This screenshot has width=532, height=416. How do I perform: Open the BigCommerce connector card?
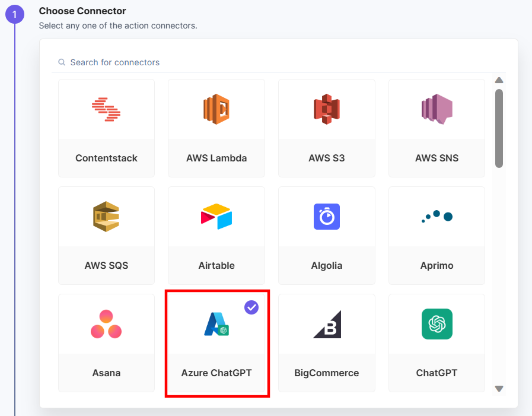point(326,343)
